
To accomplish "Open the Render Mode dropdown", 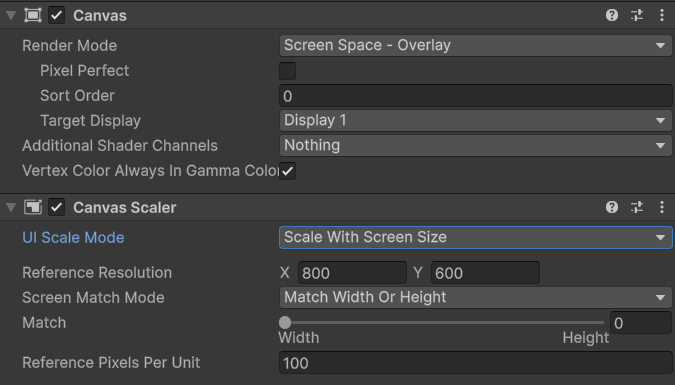I will tap(475, 46).
